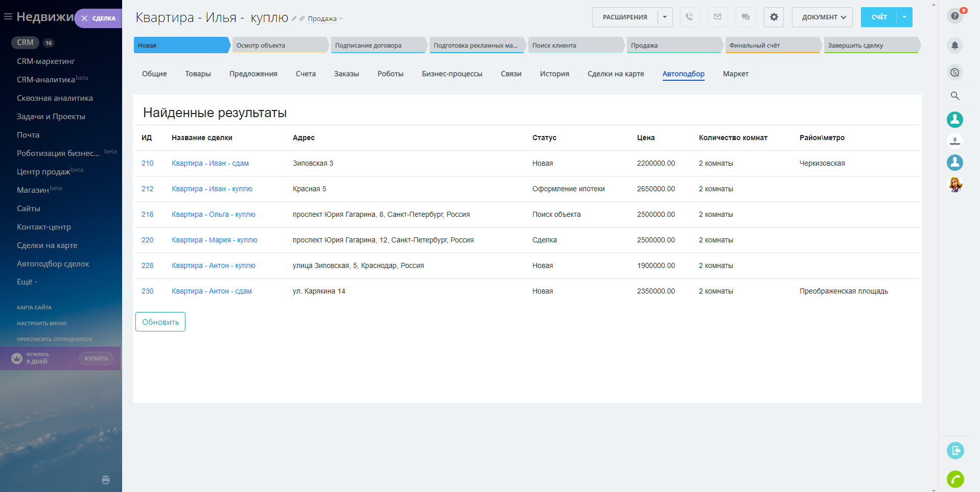Click the search magnifier in right panel
This screenshot has width=980, height=492.
[x=954, y=96]
